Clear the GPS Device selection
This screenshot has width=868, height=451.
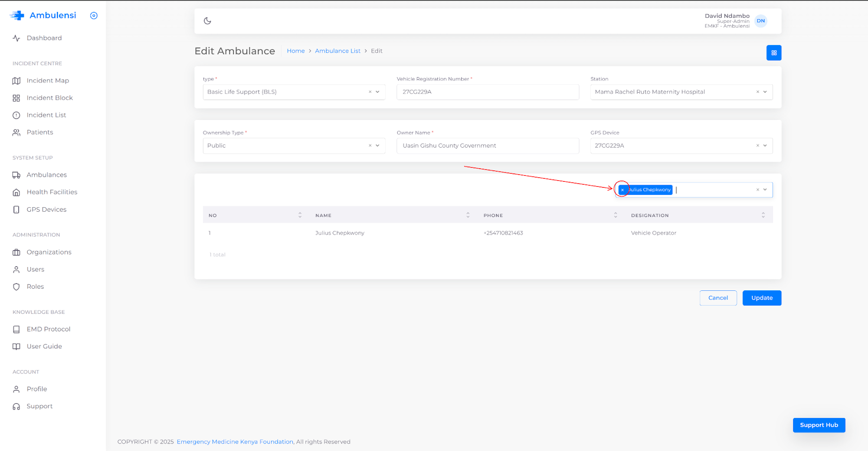(x=757, y=145)
